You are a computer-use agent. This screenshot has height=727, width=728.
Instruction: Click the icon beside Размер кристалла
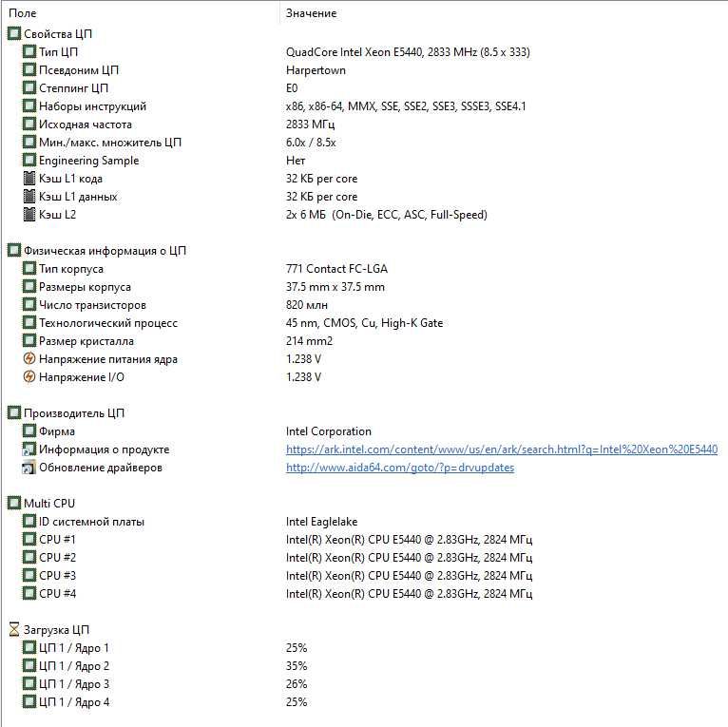tap(29, 341)
